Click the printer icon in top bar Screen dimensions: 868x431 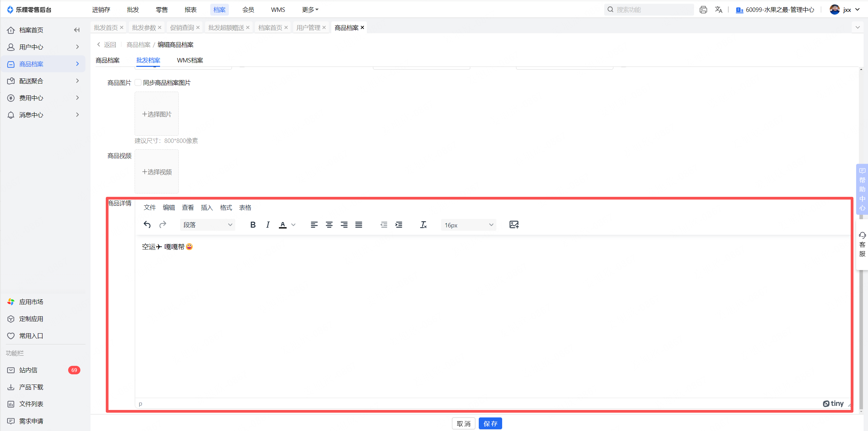(x=703, y=10)
